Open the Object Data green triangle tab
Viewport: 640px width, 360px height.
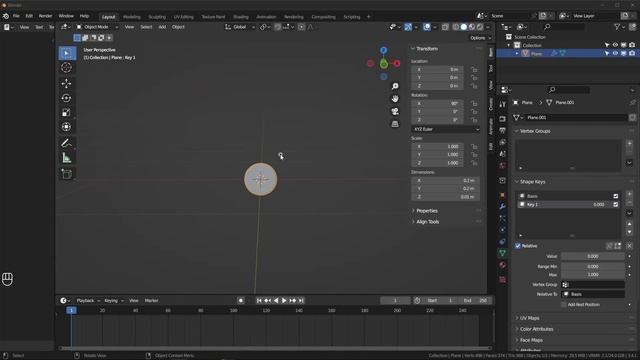click(x=502, y=253)
